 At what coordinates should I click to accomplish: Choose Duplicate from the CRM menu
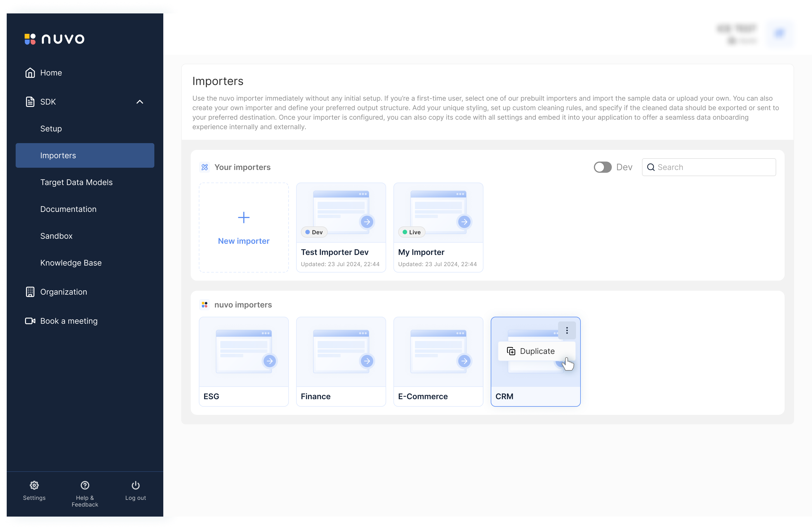(537, 351)
